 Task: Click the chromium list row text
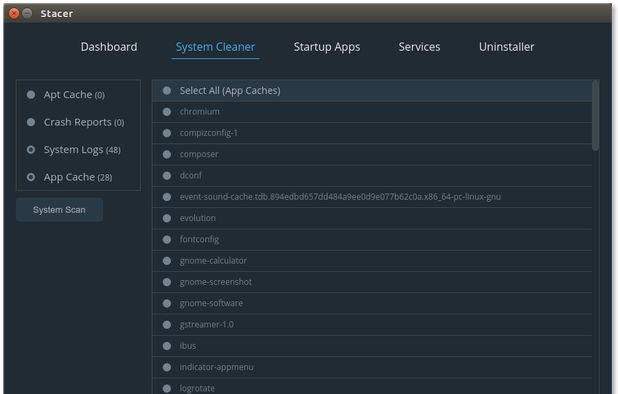199,112
